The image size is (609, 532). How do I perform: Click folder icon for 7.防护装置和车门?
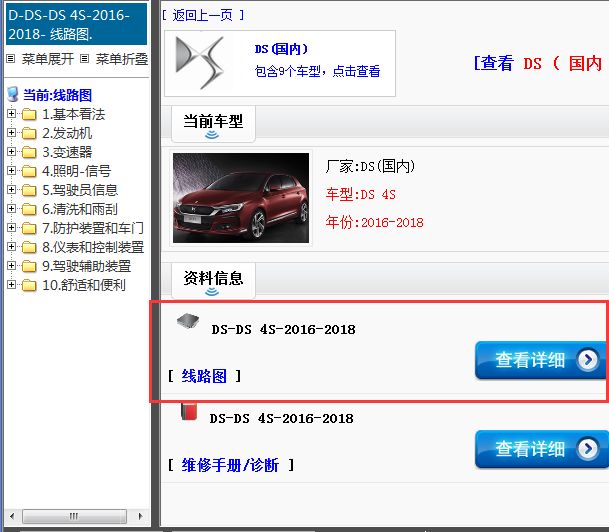(x=29, y=228)
